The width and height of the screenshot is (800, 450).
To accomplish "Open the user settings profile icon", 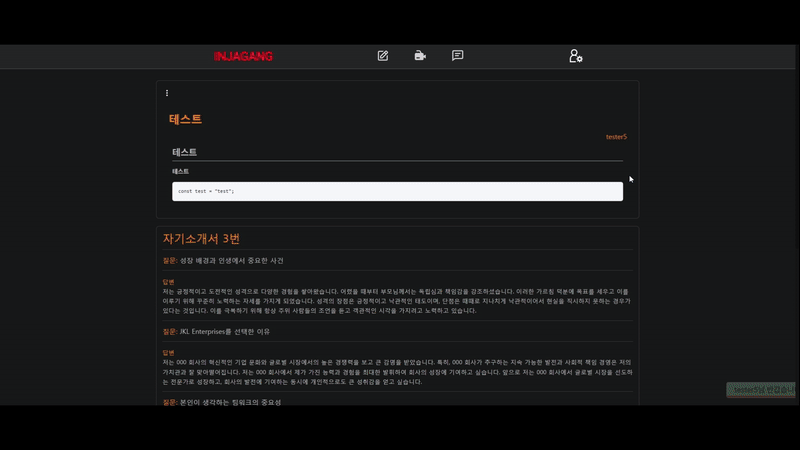I will pyautogui.click(x=576, y=56).
